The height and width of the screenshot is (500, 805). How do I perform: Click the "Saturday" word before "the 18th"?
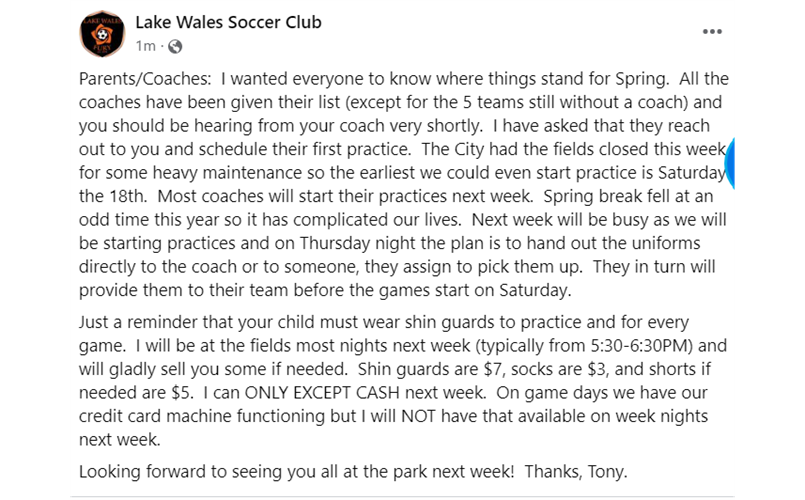(x=692, y=172)
